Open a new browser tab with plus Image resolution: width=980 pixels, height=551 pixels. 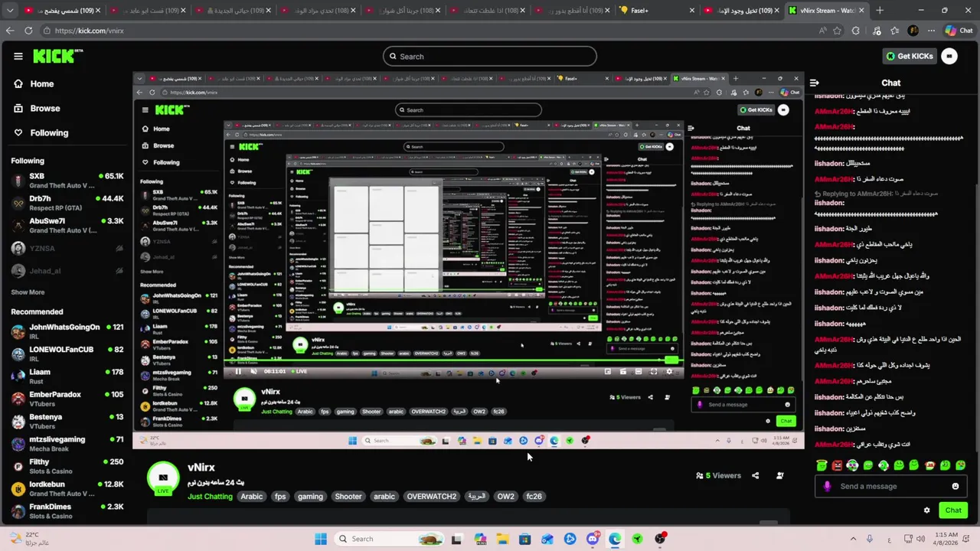point(880,10)
